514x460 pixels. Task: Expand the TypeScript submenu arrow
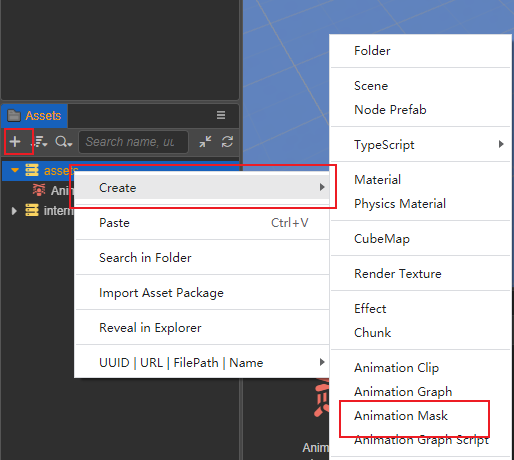(501, 144)
